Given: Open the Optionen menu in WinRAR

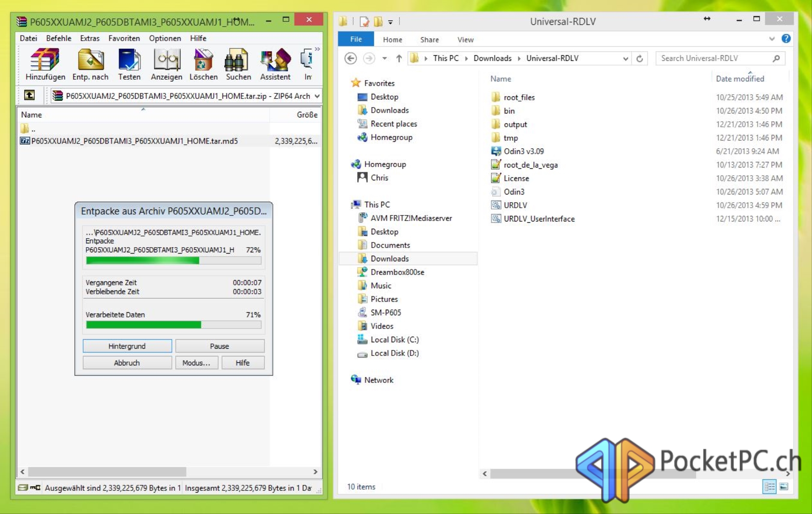Looking at the screenshot, I should 165,38.
